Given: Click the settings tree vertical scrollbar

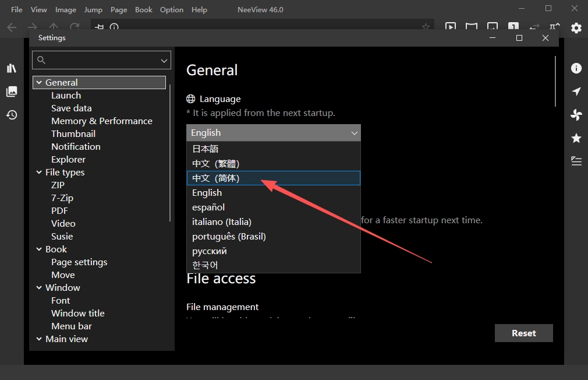Looking at the screenshot, I should [170, 153].
